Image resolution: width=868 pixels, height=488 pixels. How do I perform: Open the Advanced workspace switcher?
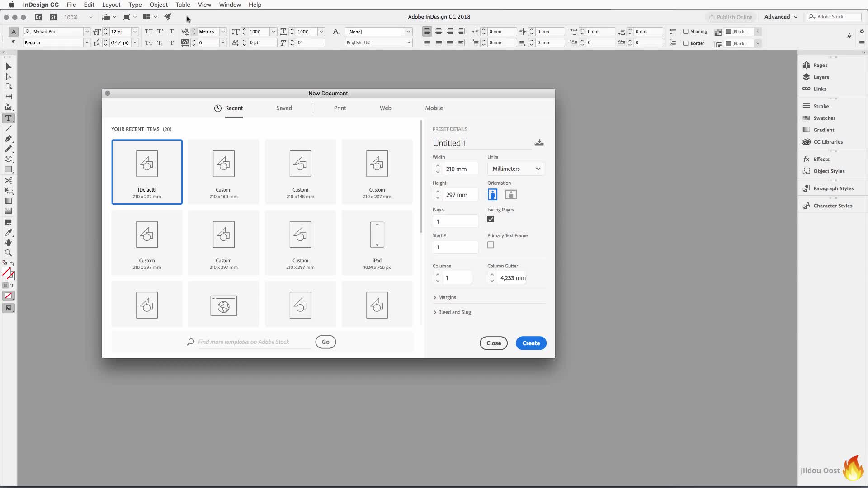click(x=781, y=17)
